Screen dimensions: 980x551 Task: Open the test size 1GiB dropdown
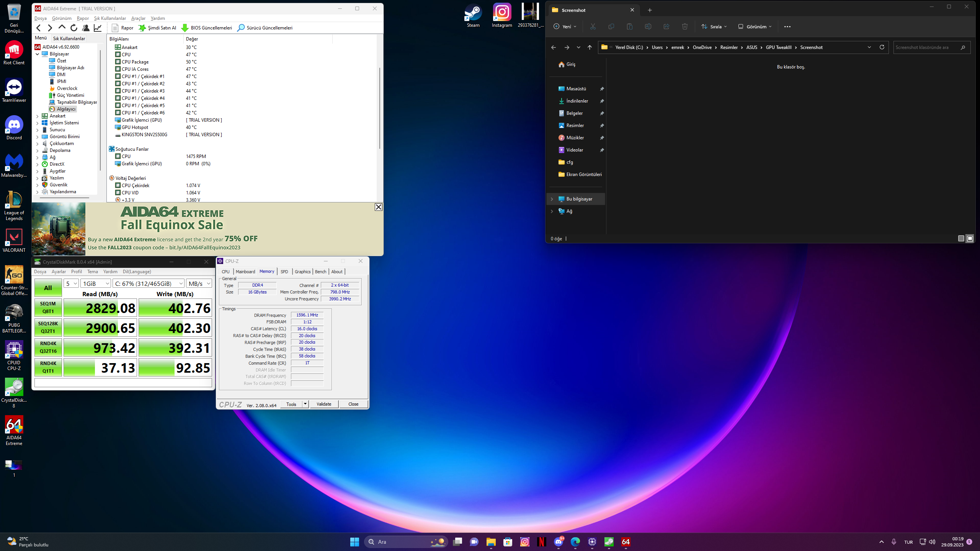(x=96, y=284)
